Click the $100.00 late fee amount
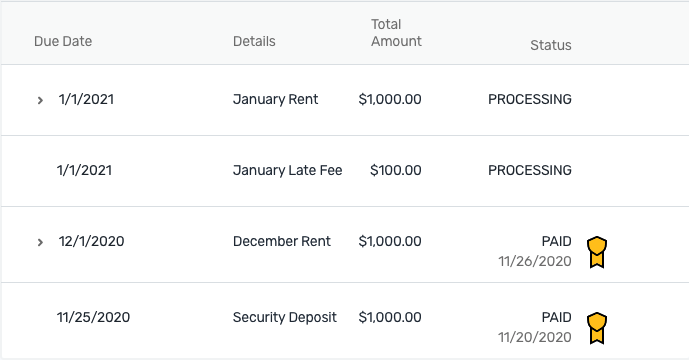Screen dimensions: 689x360 coord(395,170)
